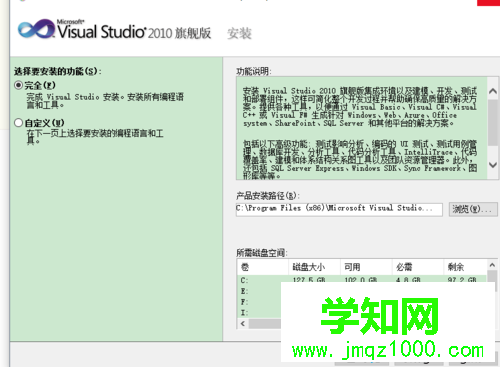Viewport: 500px width, 367px height.
Task: Click the 所需磁盘空间 label
Action: tap(262, 253)
